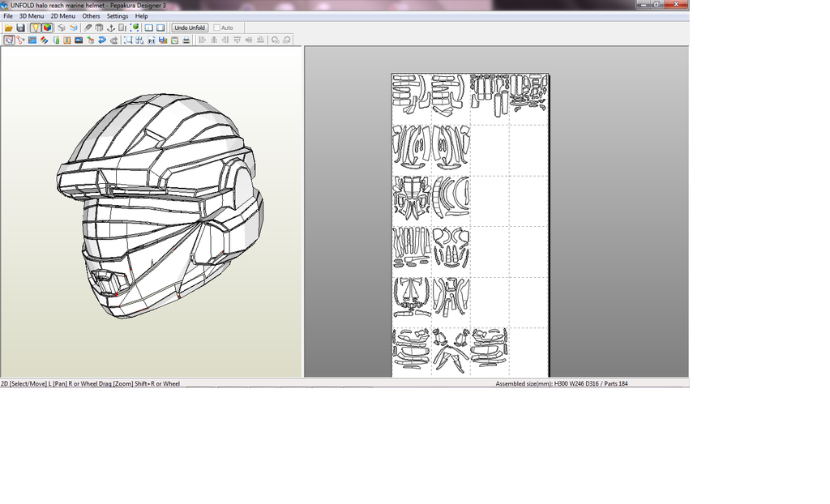
Task: Select the bottom-left pattern page parts
Action: point(411,348)
